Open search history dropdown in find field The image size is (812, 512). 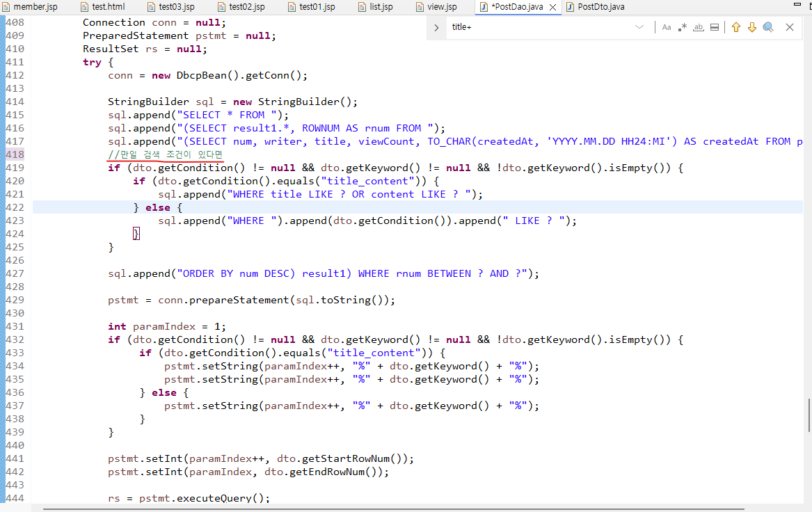(x=639, y=27)
